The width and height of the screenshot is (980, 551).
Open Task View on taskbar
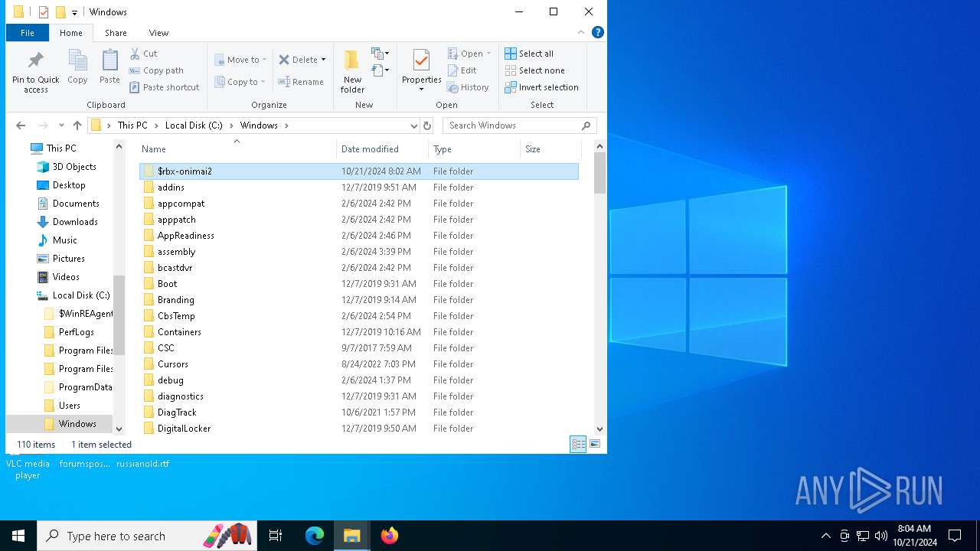click(x=276, y=536)
